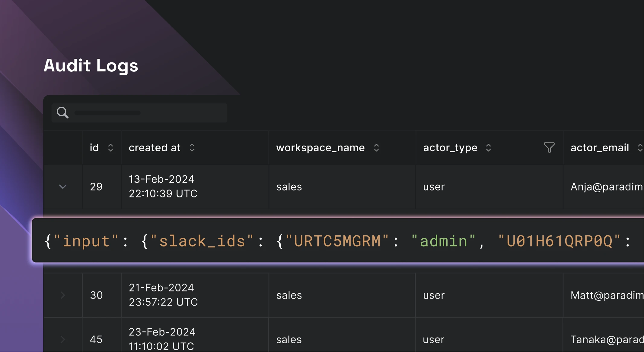Expand audit log row 45
644x352 pixels.
tap(63, 340)
